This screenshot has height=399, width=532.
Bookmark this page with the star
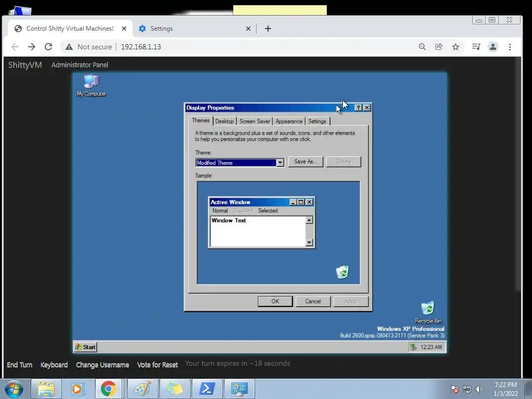click(455, 47)
